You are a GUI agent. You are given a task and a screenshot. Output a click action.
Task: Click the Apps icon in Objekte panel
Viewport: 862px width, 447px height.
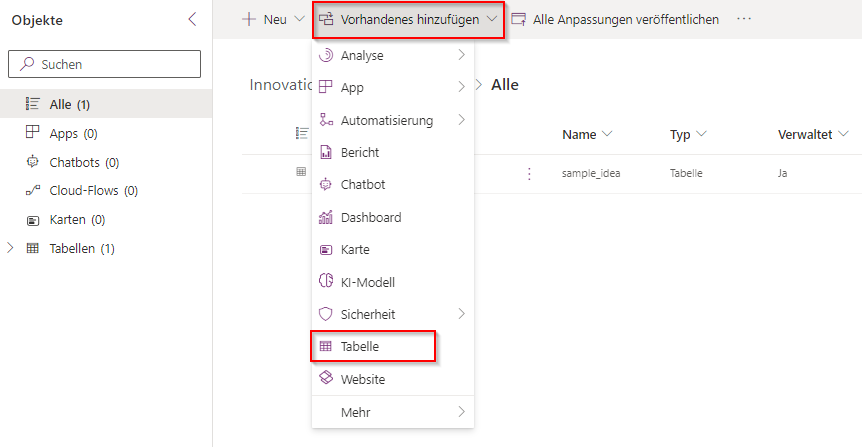(32, 133)
